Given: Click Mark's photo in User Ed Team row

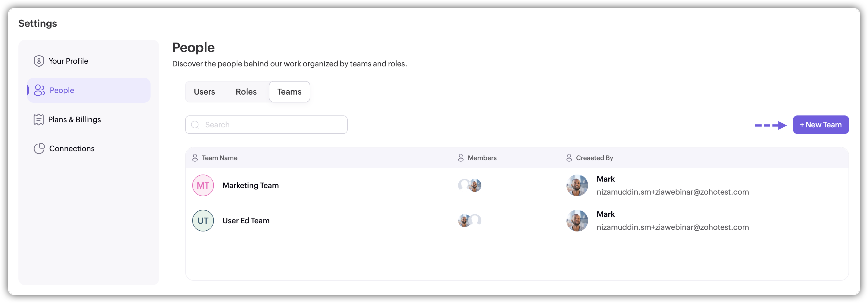Looking at the screenshot, I should (577, 221).
